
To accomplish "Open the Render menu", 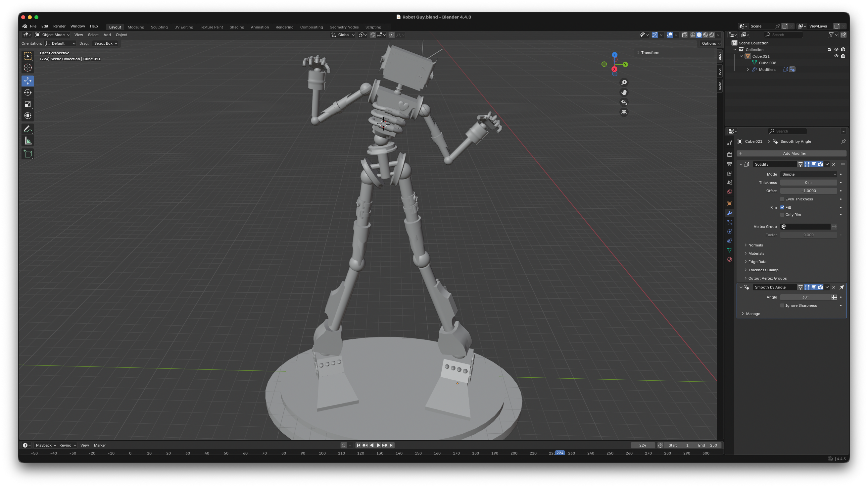I will (x=59, y=26).
